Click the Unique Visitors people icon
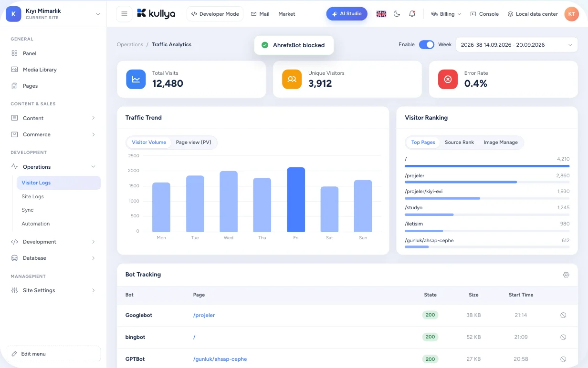Image resolution: width=588 pixels, height=368 pixels. coord(292,79)
